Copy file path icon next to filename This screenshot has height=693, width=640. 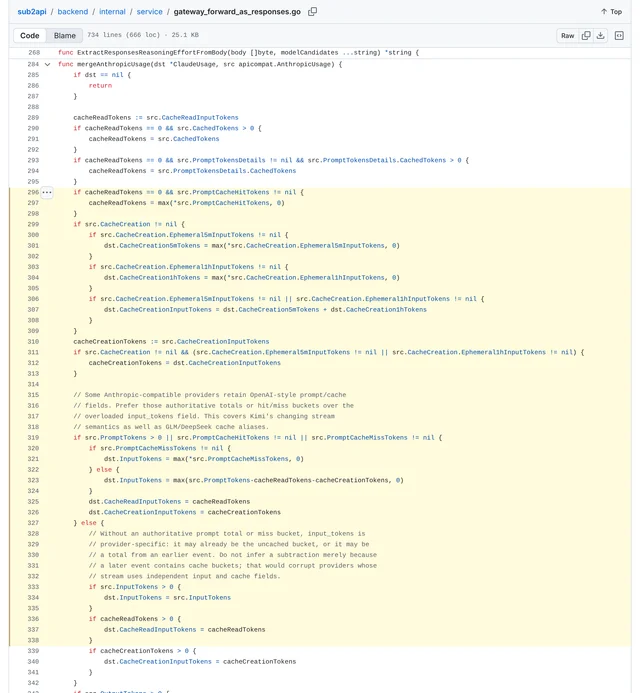tap(312, 11)
